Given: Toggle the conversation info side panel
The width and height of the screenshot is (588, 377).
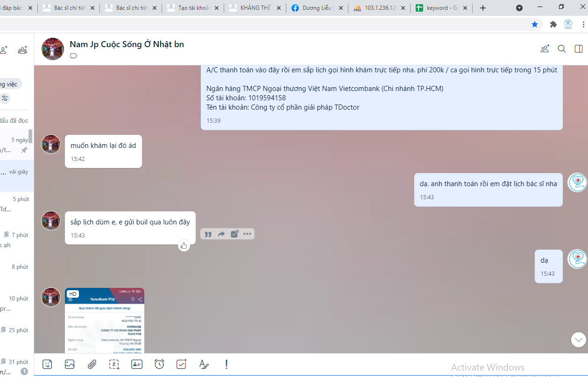Looking at the screenshot, I should coord(578,48).
